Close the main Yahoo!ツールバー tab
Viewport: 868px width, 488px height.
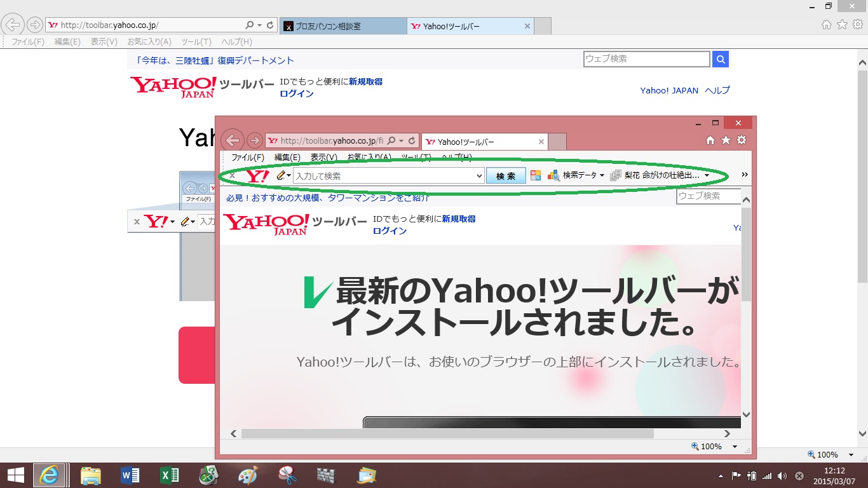click(527, 26)
